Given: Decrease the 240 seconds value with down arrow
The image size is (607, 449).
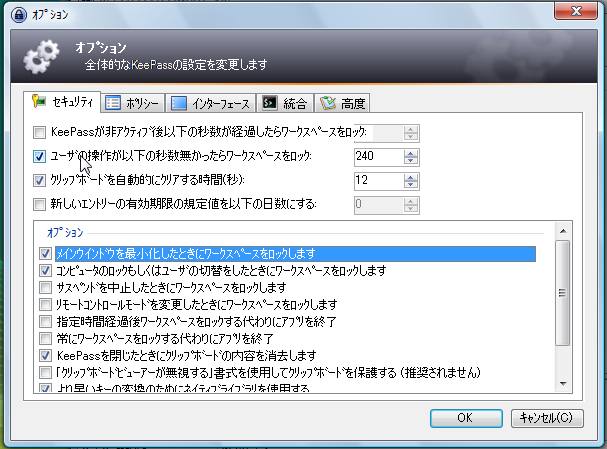Looking at the screenshot, I should [x=411, y=161].
